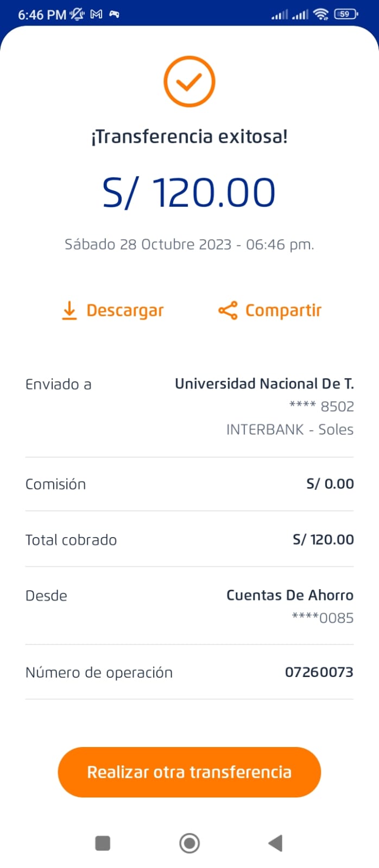Tap the Android recent apps square
The width and height of the screenshot is (379, 868).
coord(103,843)
